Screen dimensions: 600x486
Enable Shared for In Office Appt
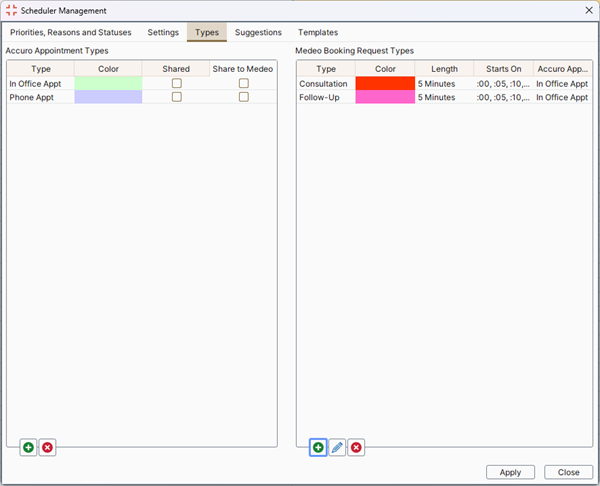176,83
